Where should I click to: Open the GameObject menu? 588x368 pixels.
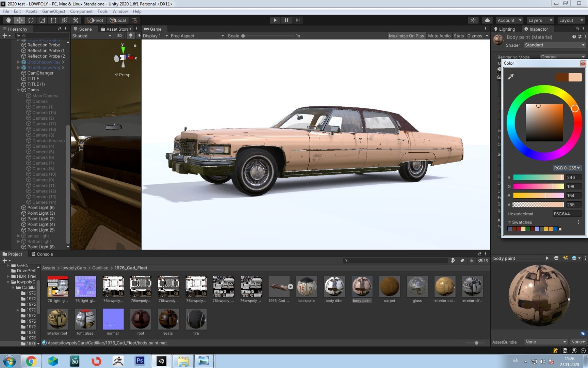(53, 11)
